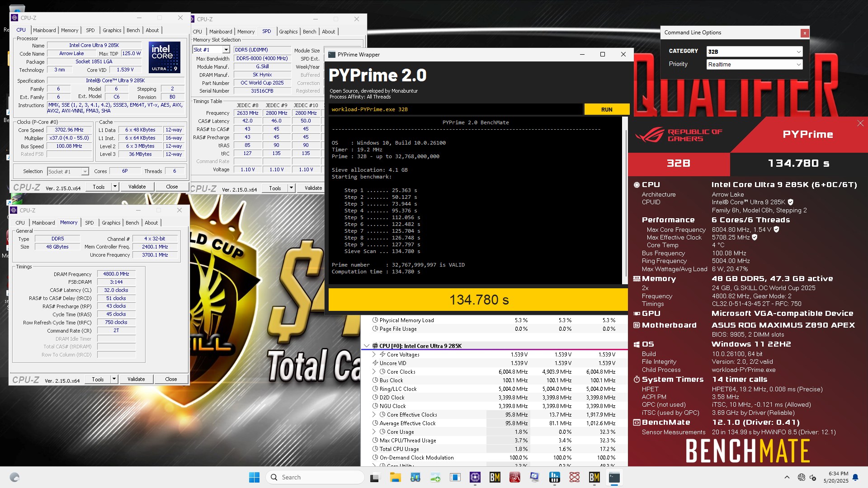The image size is (868, 488).
Task: Click the workload-PYPrime.exe 32B command field
Action: click(x=456, y=109)
